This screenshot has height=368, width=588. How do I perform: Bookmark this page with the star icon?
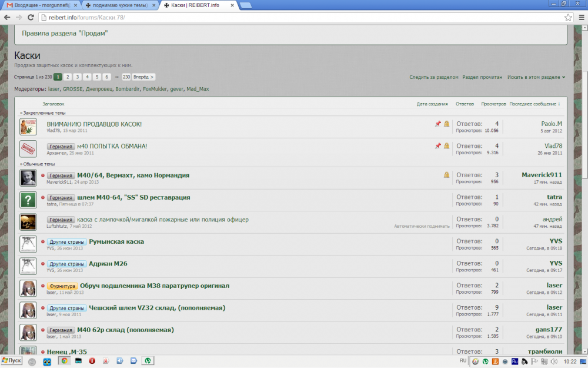pos(568,18)
